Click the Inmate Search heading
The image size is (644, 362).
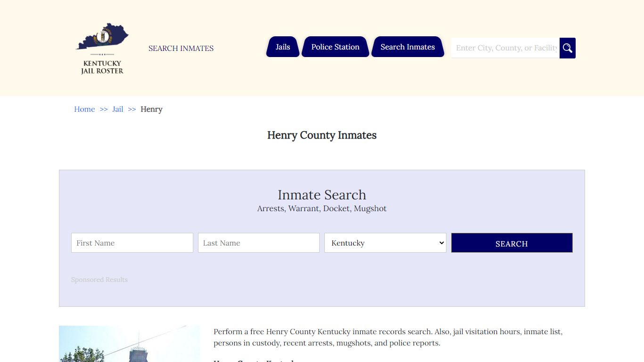pyautogui.click(x=322, y=195)
